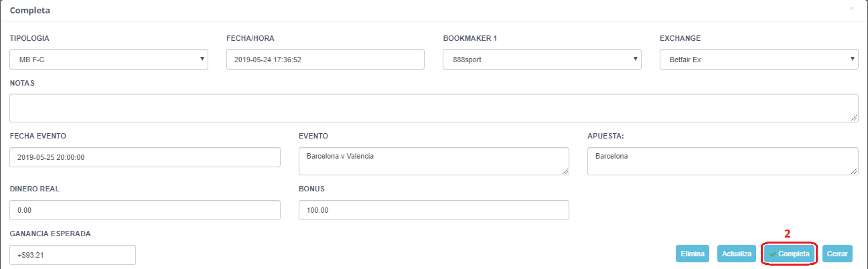
Task: Focus the Fecha/Hora date-time field
Action: point(325,60)
